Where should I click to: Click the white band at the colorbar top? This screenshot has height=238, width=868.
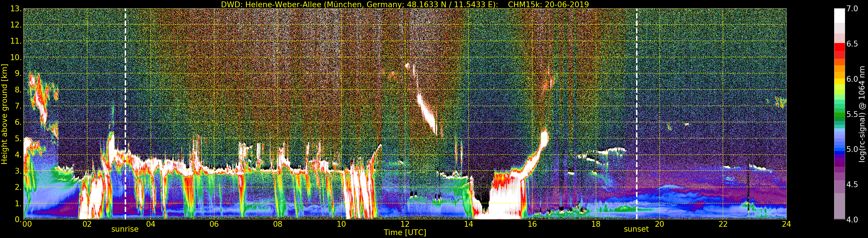839,16
